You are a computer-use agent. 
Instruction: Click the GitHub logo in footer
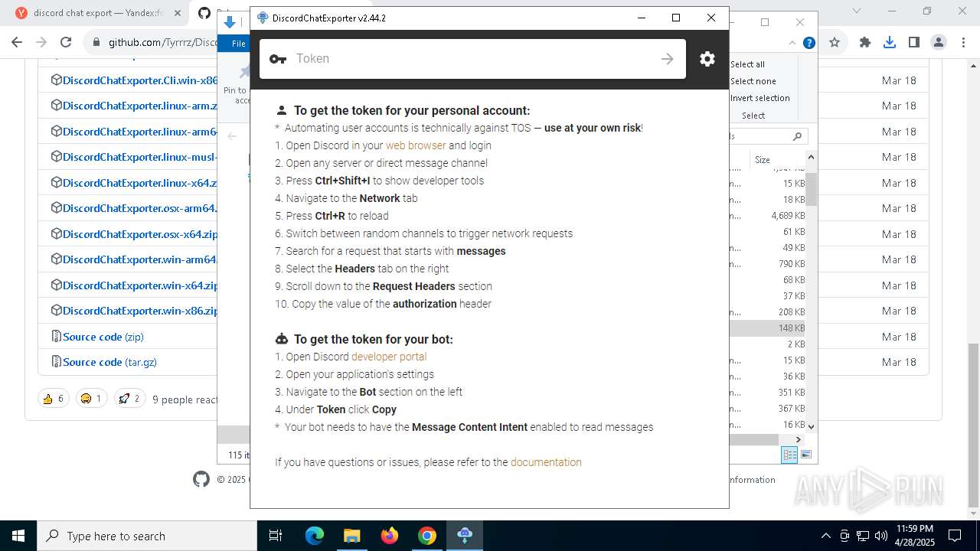point(201,479)
